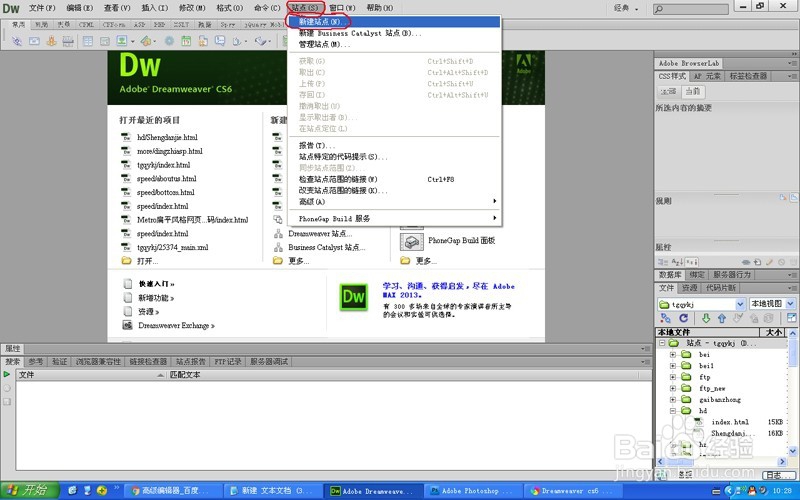
Task: Click the PhoneGap Build 面板 link
Action: [x=461, y=240]
